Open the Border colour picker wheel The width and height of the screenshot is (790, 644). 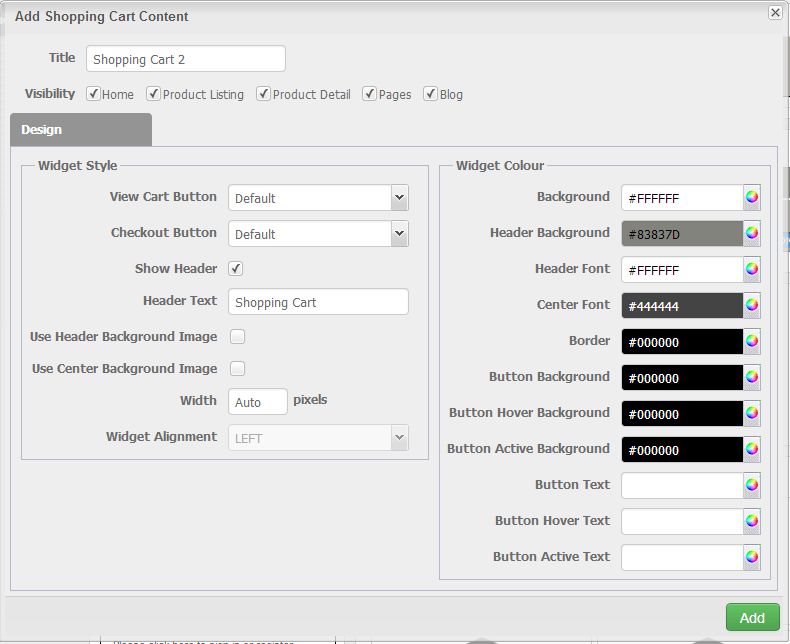tap(752, 341)
